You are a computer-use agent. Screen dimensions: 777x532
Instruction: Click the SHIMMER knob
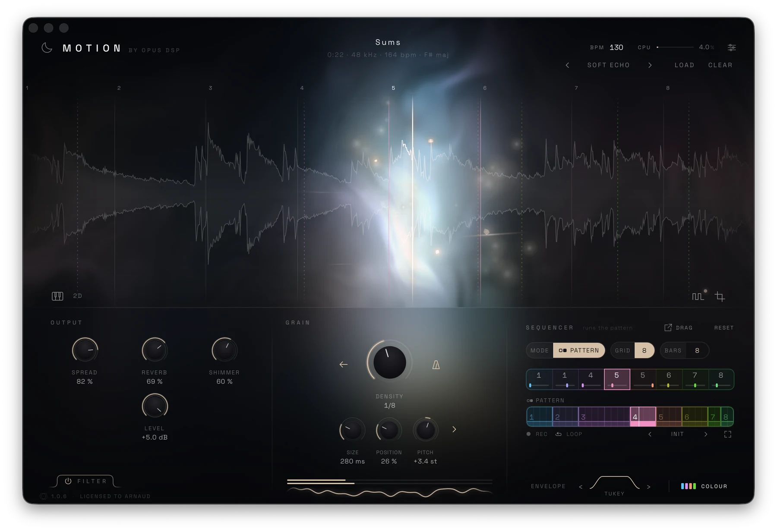(224, 350)
